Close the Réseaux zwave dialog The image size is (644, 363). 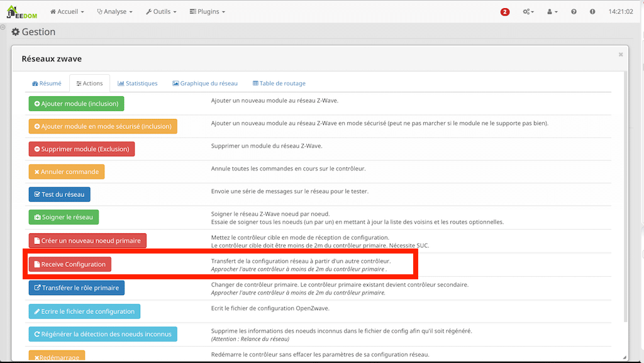click(621, 55)
